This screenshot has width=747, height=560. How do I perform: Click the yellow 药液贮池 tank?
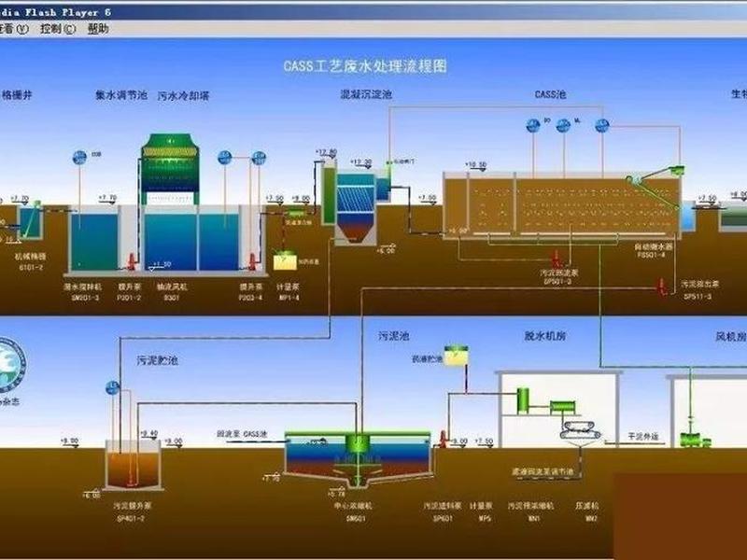pos(456,356)
